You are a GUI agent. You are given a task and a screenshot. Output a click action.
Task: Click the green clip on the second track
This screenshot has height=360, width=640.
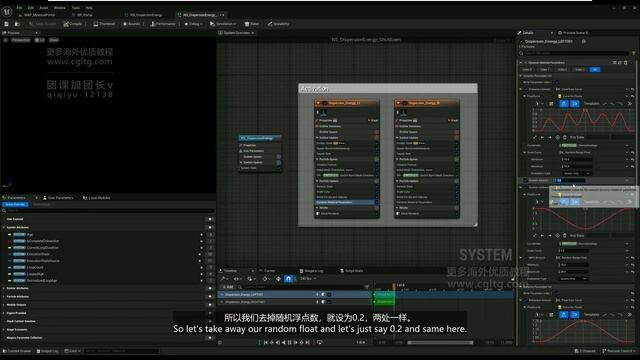click(x=384, y=302)
